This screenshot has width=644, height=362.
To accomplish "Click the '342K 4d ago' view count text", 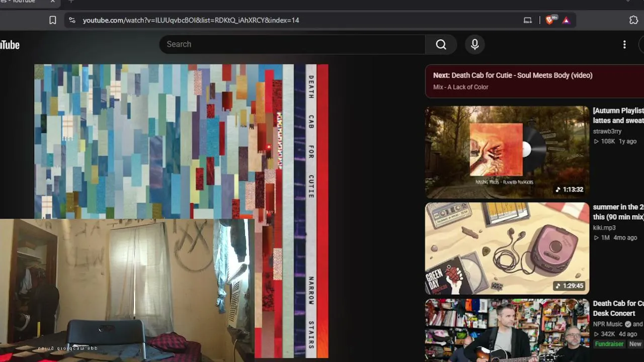I will pos(615,334).
